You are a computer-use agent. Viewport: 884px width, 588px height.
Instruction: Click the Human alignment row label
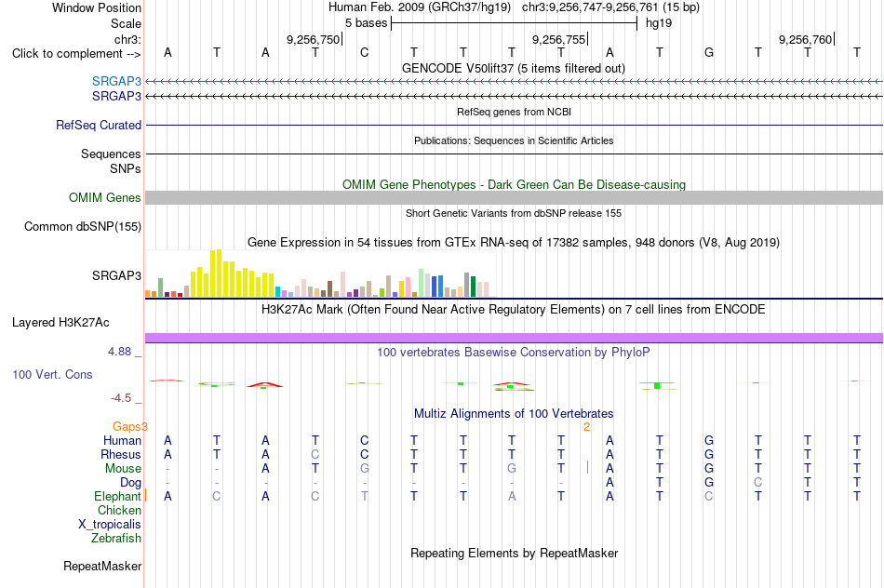tap(122, 440)
